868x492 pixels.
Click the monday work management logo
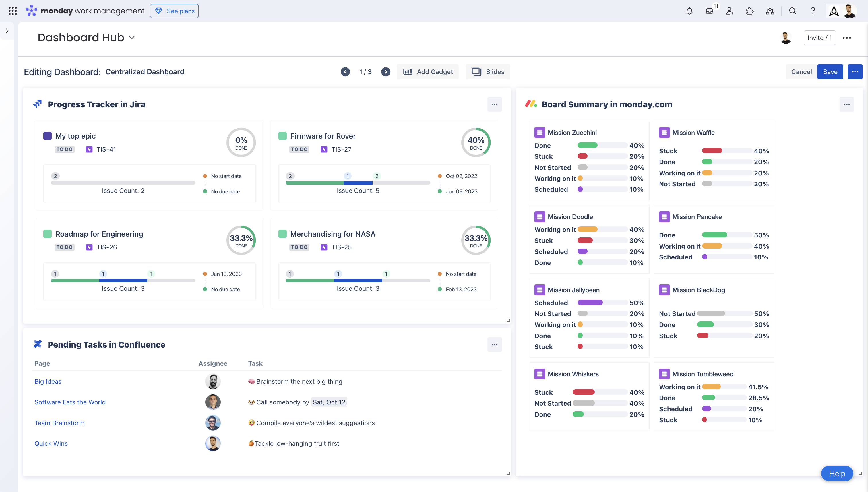(85, 11)
